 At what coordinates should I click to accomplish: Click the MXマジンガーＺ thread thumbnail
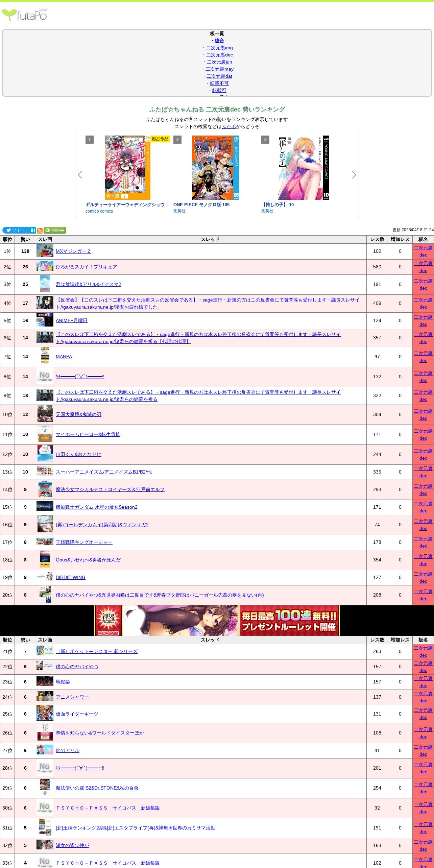click(x=45, y=251)
